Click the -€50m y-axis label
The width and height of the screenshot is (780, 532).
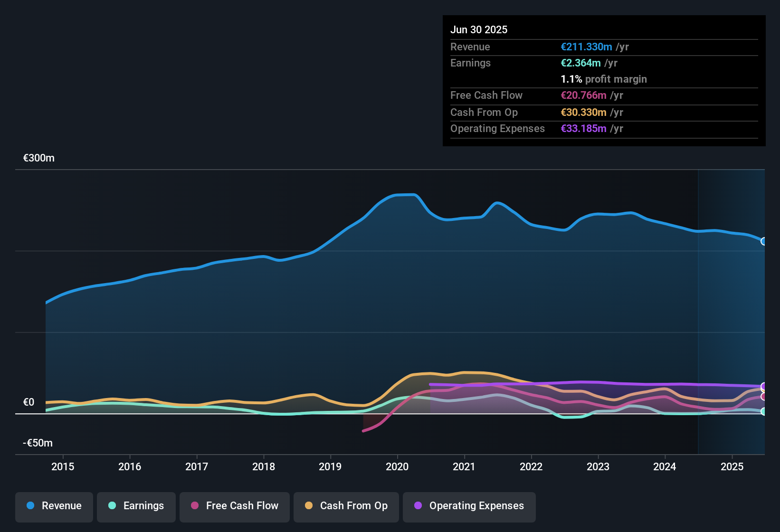tap(38, 443)
